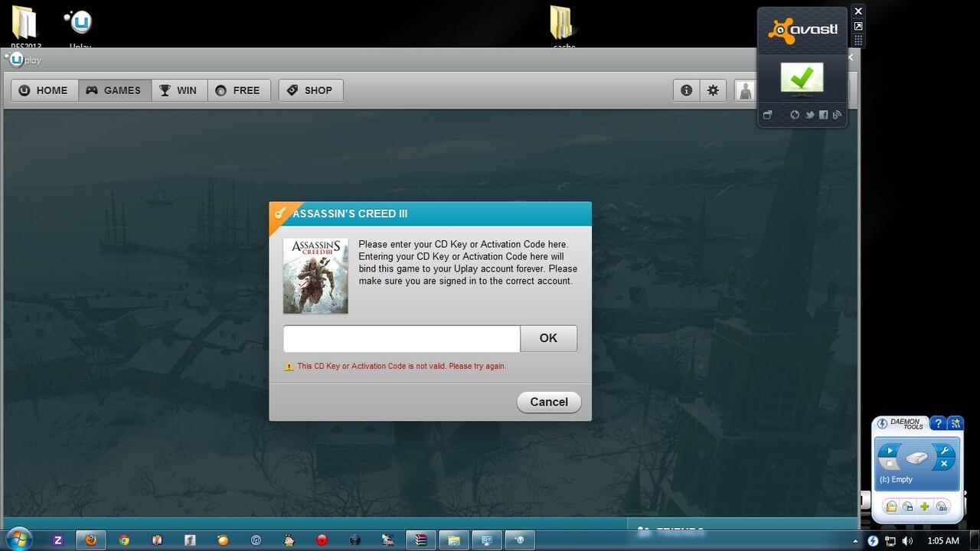Select the (I:) Empty drive label
The height and width of the screenshot is (551, 980).
(897, 480)
